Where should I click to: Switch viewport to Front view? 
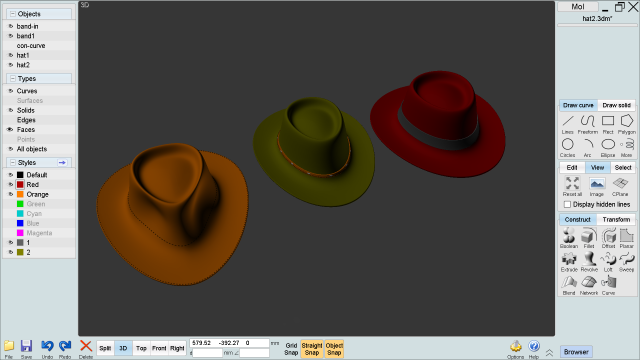[x=159, y=348]
